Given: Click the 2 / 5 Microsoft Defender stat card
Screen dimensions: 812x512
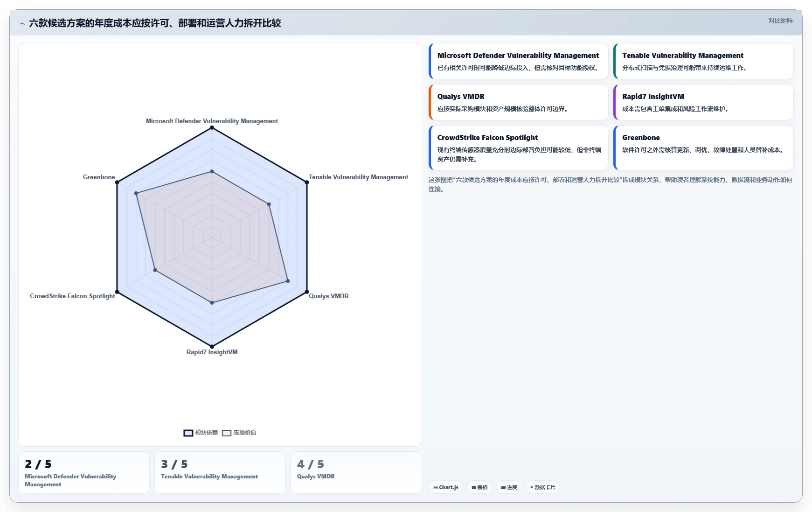Looking at the screenshot, I should coord(84,472).
